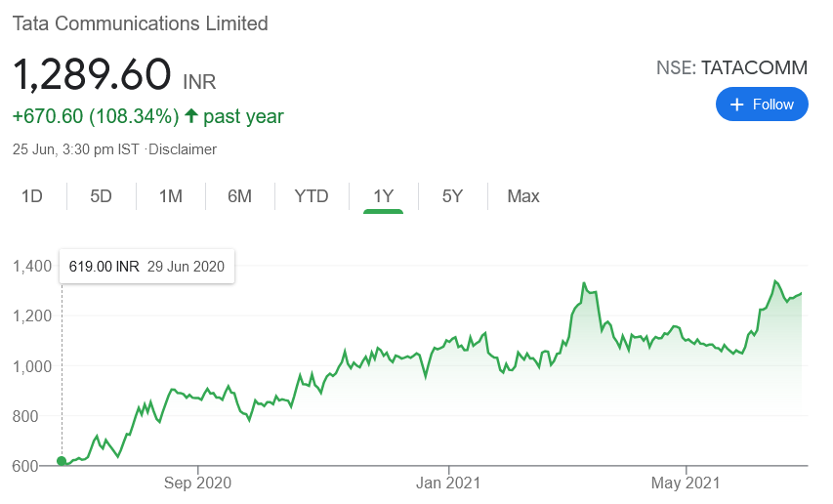Click the plus icon in Follow
This screenshot has height=504, width=833.
point(737,105)
